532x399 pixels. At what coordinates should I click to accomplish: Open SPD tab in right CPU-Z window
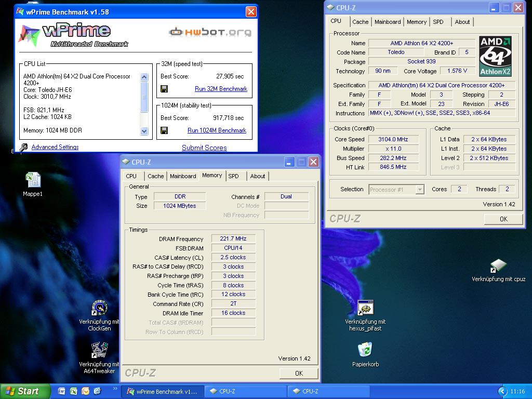tap(438, 22)
